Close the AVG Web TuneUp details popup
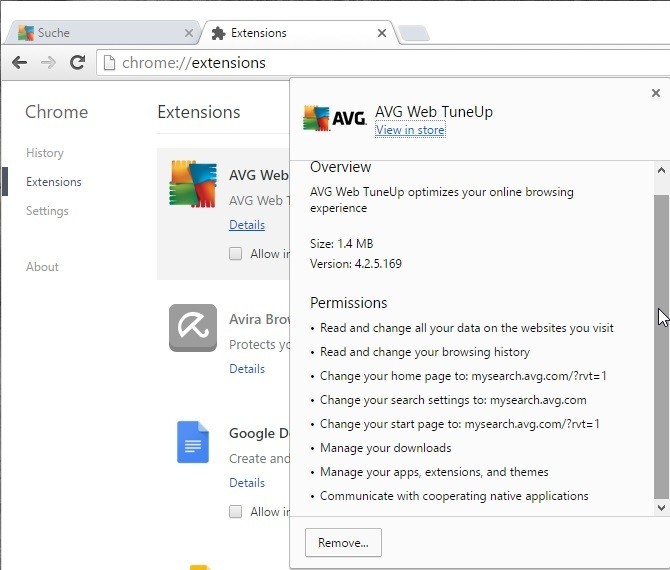This screenshot has width=670, height=570. point(656,93)
